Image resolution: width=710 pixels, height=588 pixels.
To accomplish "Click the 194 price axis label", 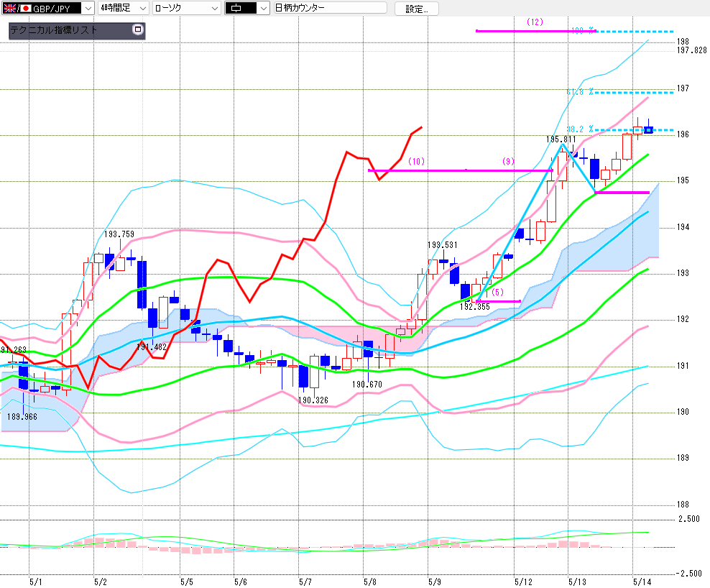I will click(683, 227).
